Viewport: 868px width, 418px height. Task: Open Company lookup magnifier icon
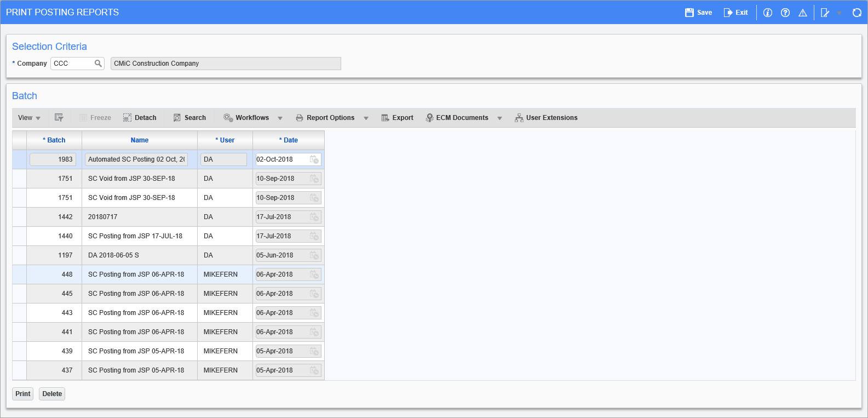click(x=98, y=64)
